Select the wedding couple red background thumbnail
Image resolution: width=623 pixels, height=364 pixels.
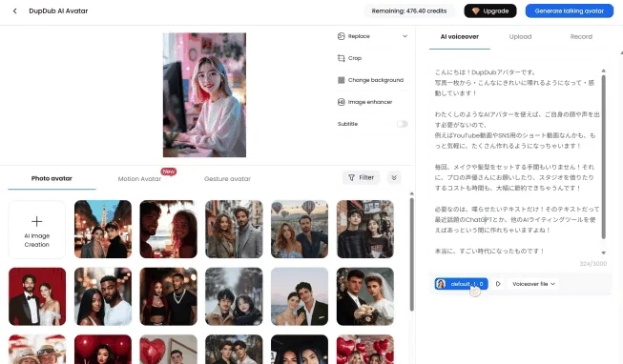pyautogui.click(x=37, y=296)
